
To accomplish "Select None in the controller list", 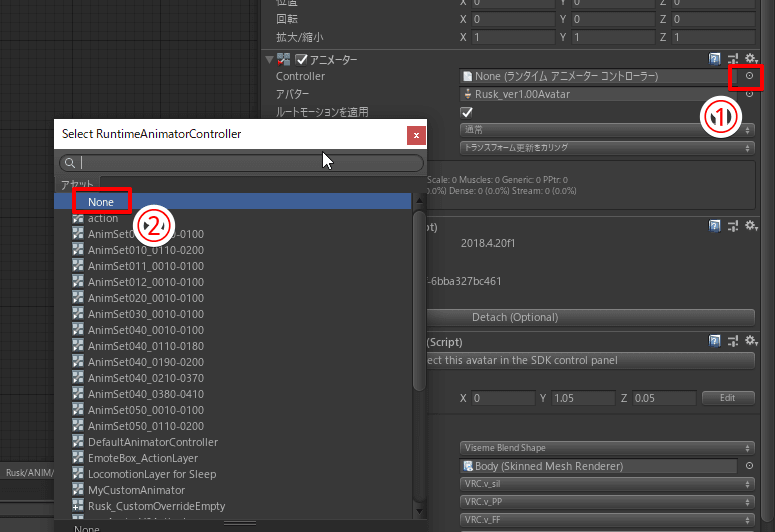I will pyautogui.click(x=101, y=202).
